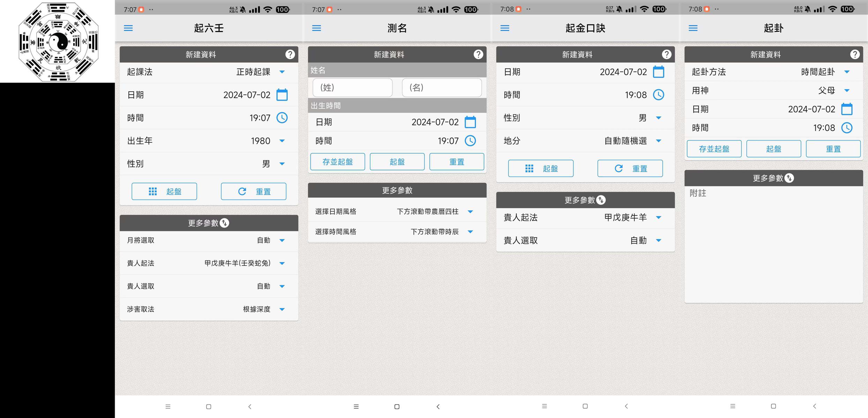Click clock icon next to 19:07 in 起六壬

click(282, 118)
